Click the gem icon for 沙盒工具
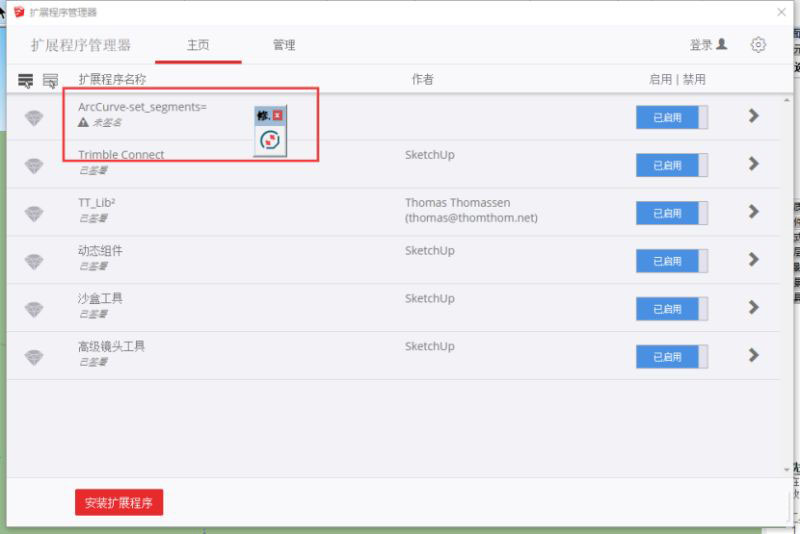The width and height of the screenshot is (800, 534). point(34,309)
